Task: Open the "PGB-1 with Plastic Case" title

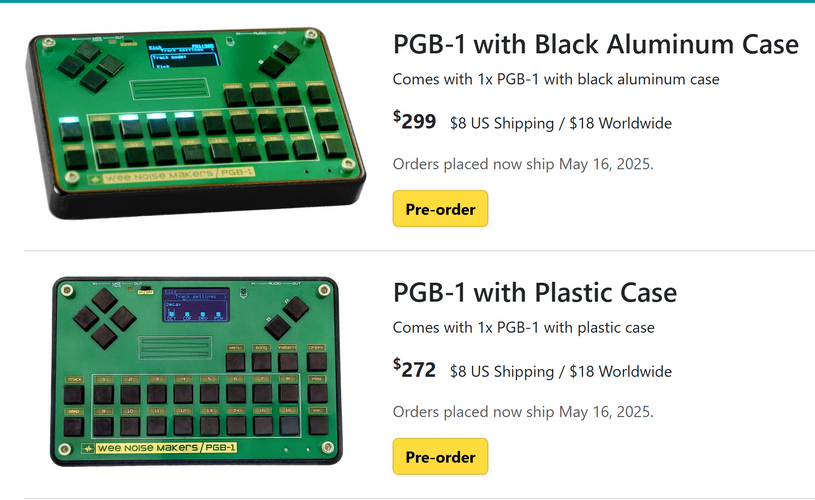Action: (535, 293)
